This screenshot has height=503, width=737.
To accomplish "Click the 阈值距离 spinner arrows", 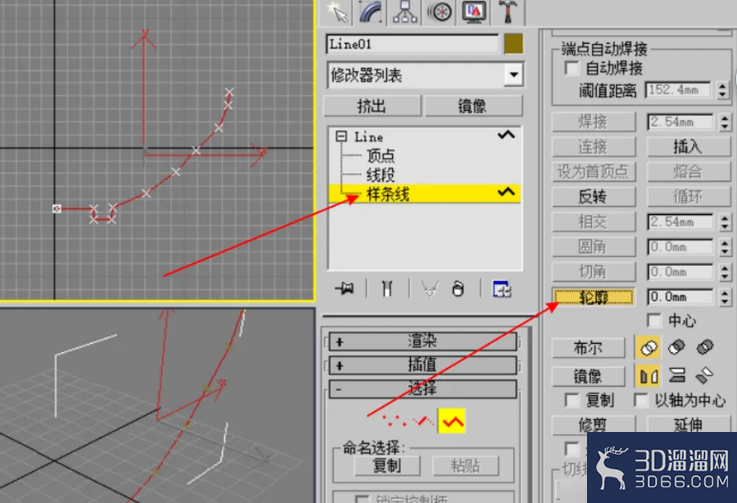I will pyautogui.click(x=723, y=89).
